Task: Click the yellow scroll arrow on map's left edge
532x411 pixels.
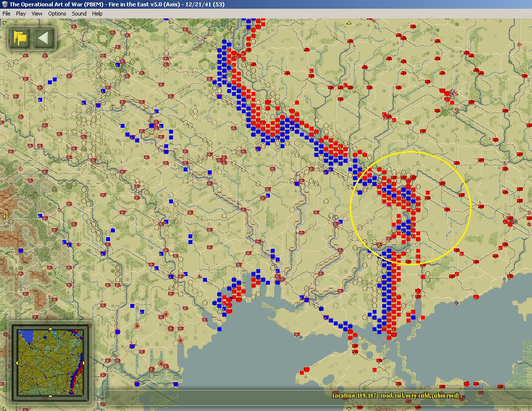Action: point(4,216)
